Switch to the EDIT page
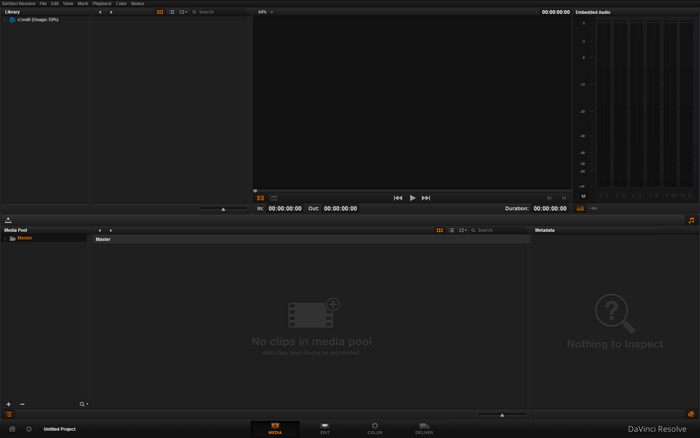This screenshot has height=438, width=700. pyautogui.click(x=325, y=429)
